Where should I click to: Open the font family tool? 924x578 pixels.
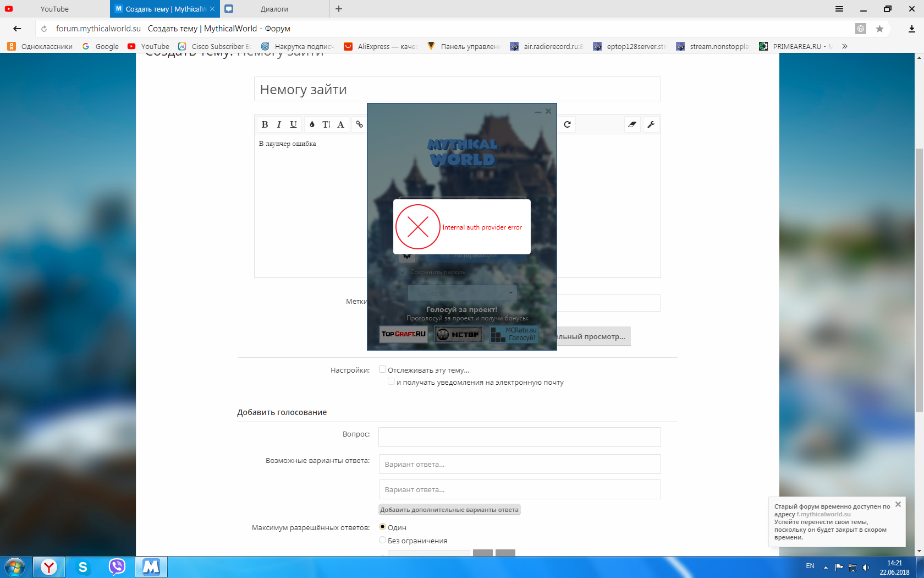click(340, 124)
